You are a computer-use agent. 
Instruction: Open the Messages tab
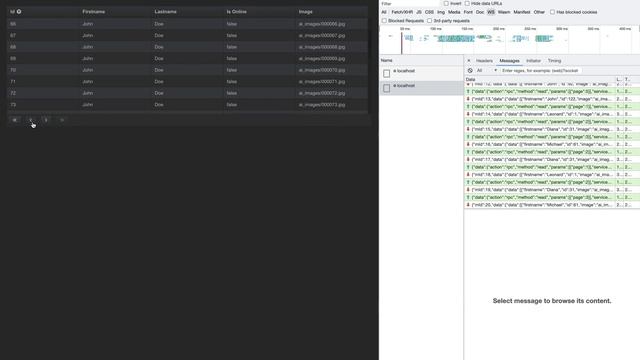click(509, 61)
